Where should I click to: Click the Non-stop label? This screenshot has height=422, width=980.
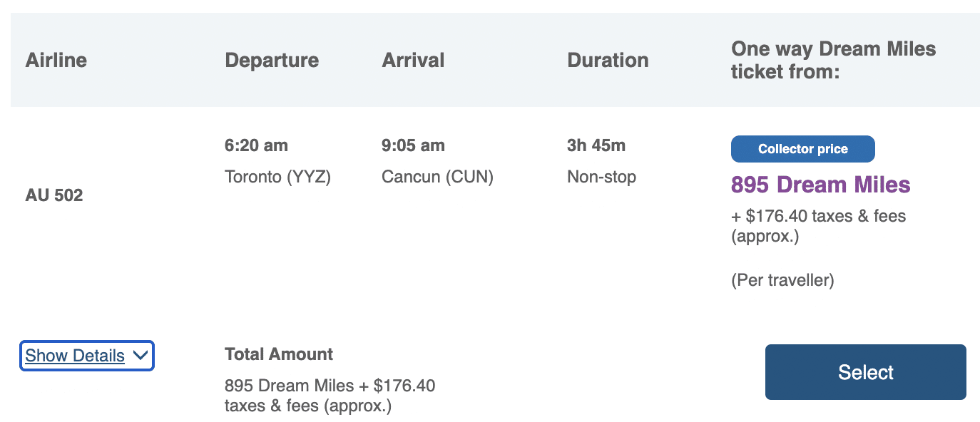click(x=601, y=176)
